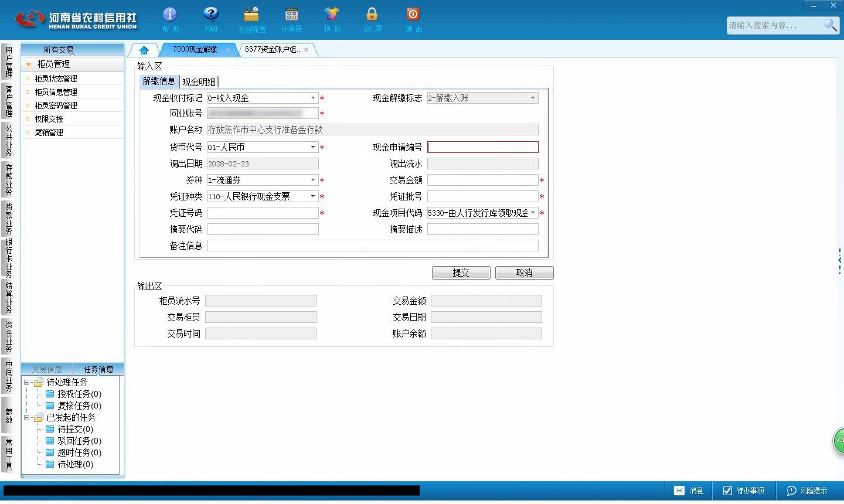Open 复核任务(0) task item

pyautogui.click(x=74, y=406)
